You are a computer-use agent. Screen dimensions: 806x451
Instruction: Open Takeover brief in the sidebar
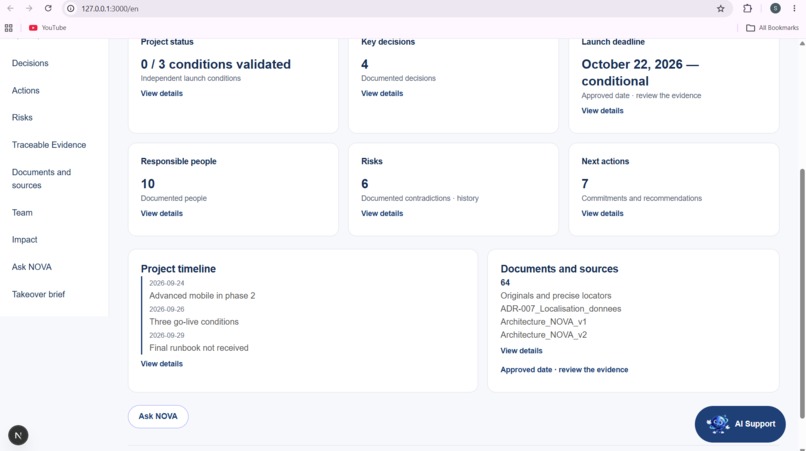[39, 294]
